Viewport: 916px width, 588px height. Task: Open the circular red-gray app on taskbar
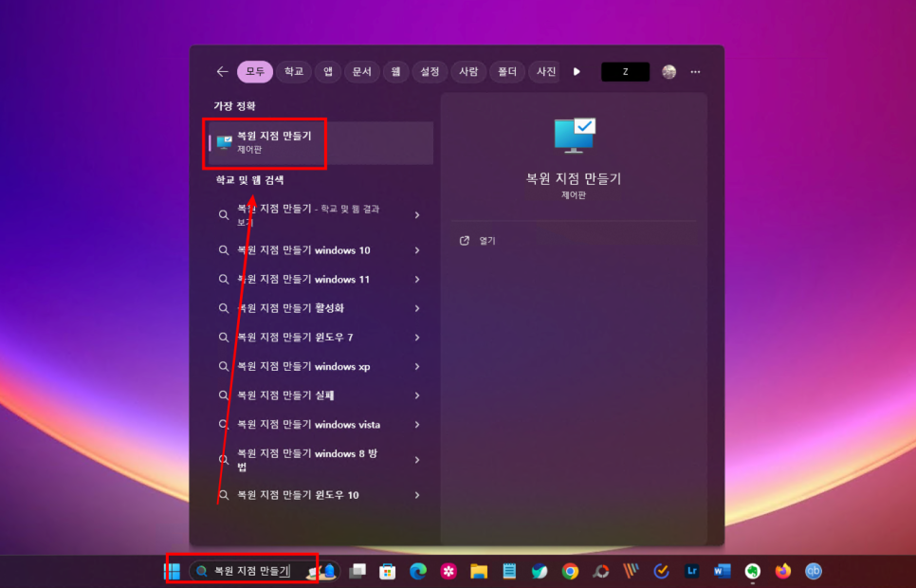(x=600, y=571)
